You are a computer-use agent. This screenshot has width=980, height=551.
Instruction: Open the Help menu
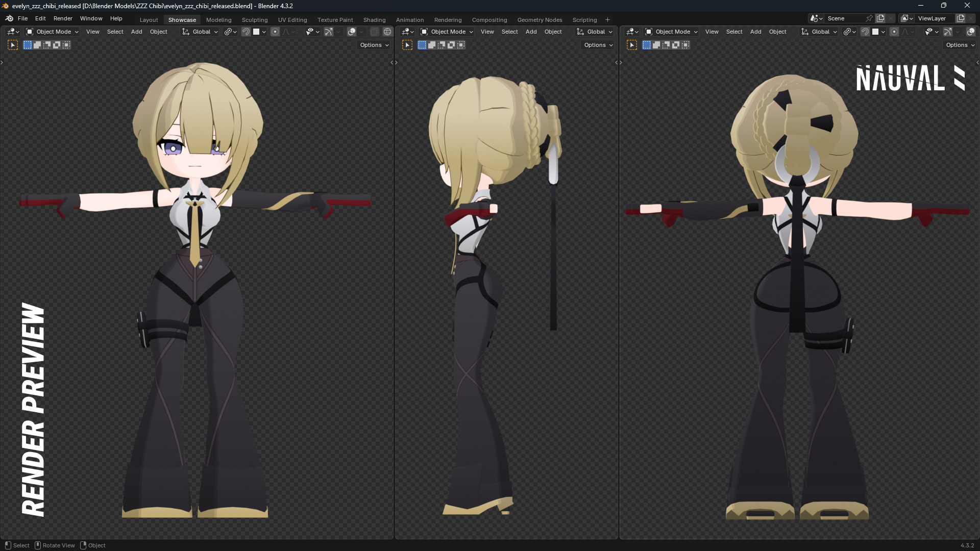pyautogui.click(x=116, y=18)
